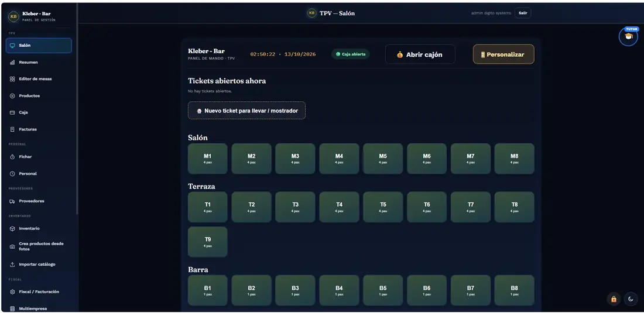This screenshot has width=644, height=313.
Task: Click the Multiempresa building icon
Action: [12, 308]
